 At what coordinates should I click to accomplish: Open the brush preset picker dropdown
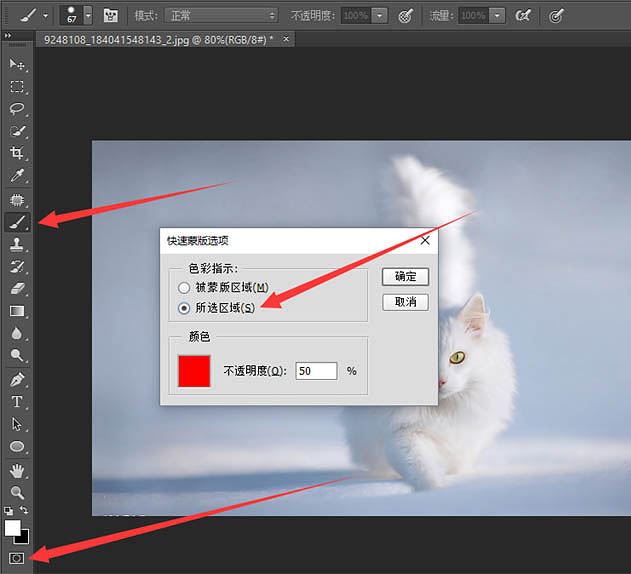pos(88,16)
